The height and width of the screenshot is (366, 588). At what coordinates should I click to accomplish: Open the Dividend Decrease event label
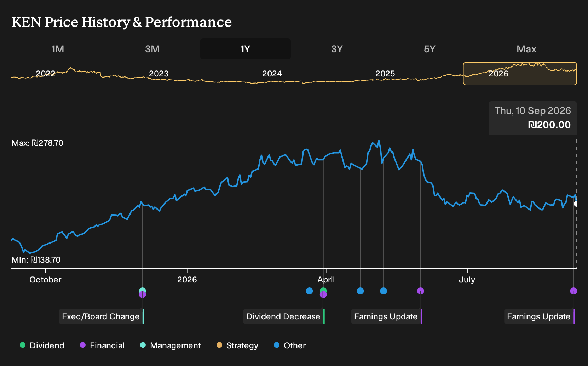(283, 316)
